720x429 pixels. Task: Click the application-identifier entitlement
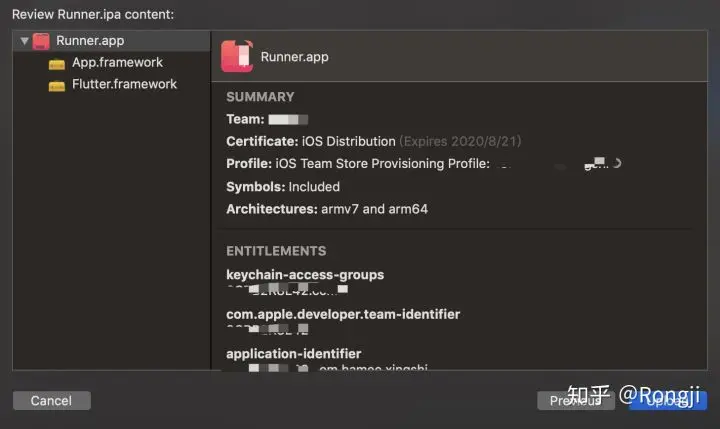pos(293,354)
